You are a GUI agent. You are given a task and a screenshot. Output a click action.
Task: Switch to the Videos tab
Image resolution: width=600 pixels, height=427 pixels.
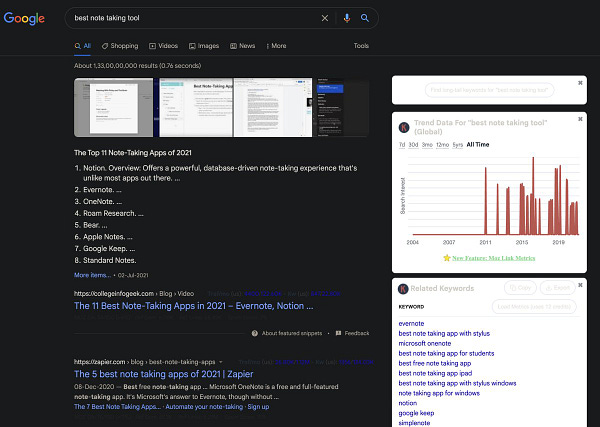tap(163, 46)
